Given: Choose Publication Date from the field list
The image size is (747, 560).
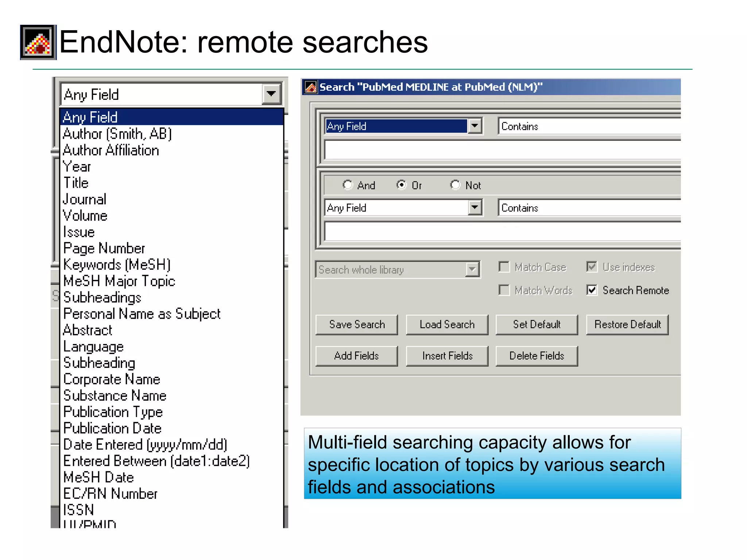Looking at the screenshot, I should (171, 428).
